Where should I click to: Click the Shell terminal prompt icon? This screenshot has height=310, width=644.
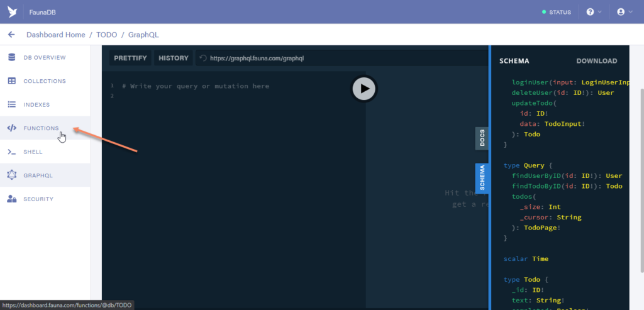pos(12,152)
